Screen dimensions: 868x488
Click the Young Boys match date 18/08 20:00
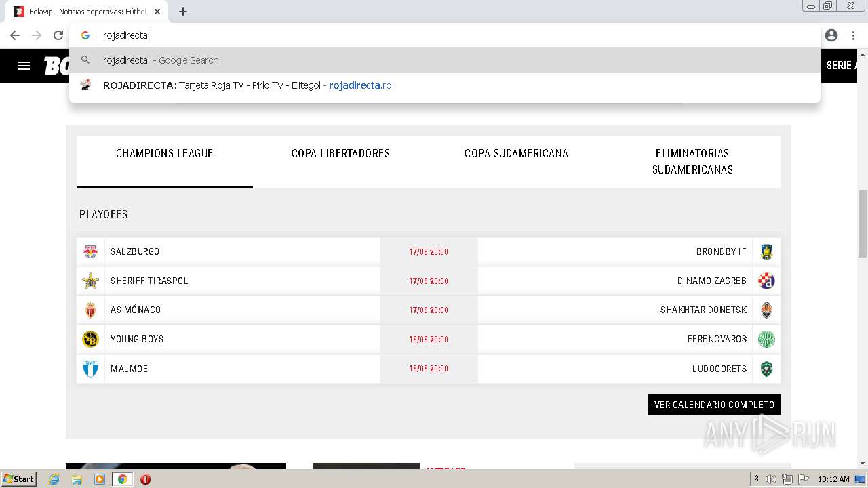click(429, 340)
